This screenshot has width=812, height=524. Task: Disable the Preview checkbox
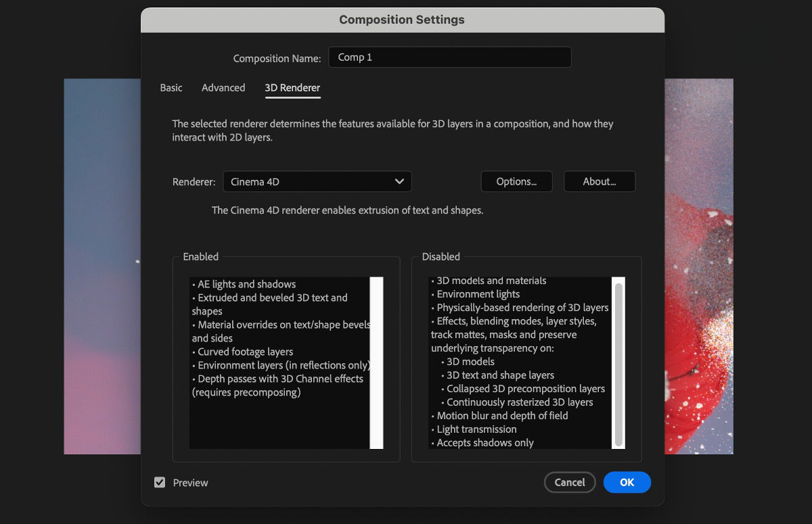tap(160, 482)
